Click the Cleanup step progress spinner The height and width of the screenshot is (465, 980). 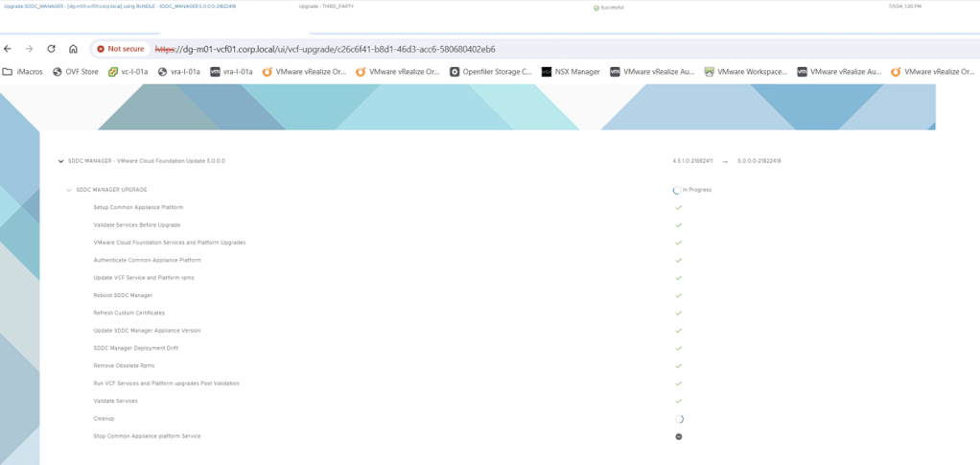[679, 419]
